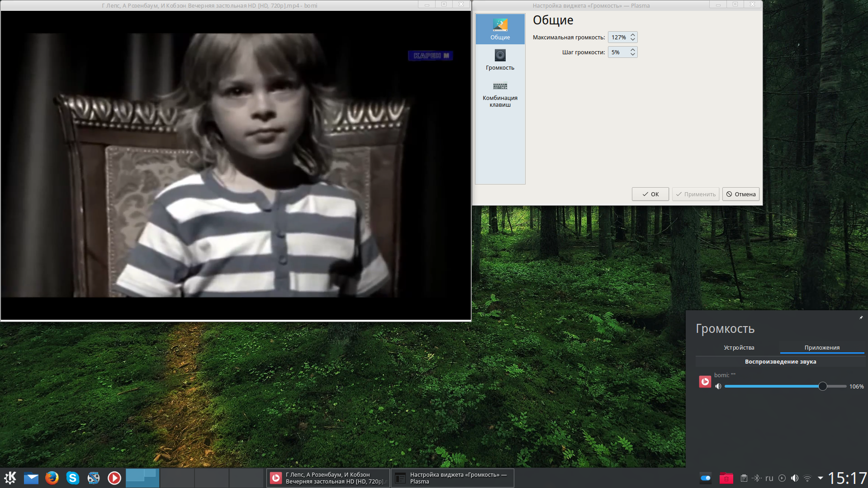Click the volume speaker tray icon
The image size is (868, 488).
795,478
